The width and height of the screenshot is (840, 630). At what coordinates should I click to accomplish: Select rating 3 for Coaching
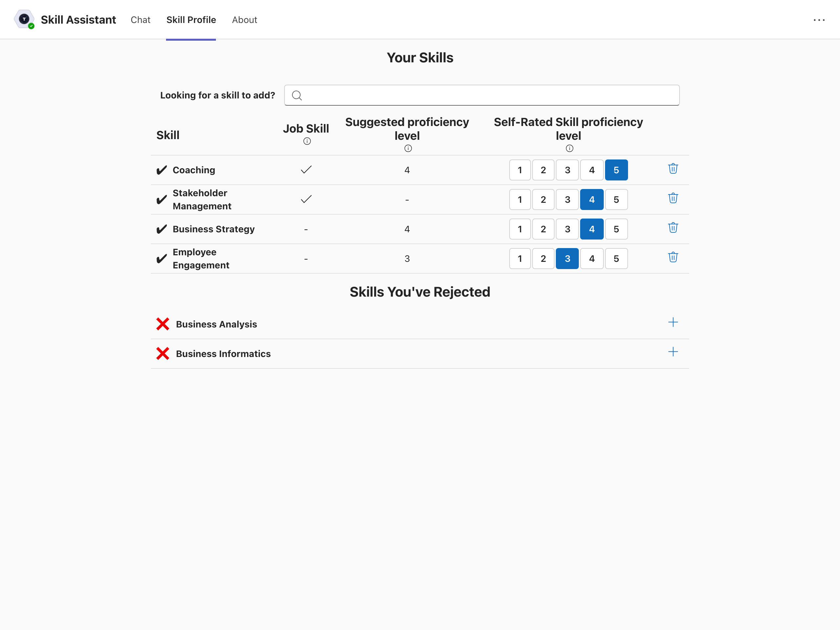(x=567, y=170)
